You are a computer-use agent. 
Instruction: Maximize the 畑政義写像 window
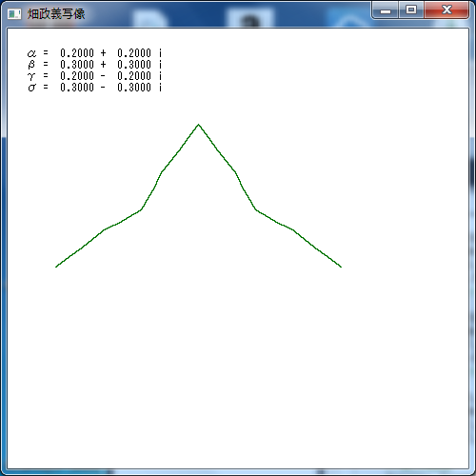pyautogui.click(x=411, y=10)
